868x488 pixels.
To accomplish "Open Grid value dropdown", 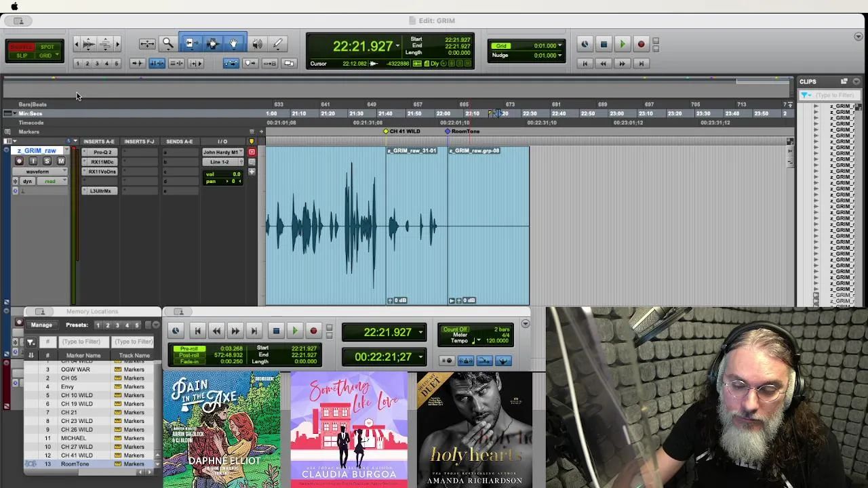I will [559, 45].
